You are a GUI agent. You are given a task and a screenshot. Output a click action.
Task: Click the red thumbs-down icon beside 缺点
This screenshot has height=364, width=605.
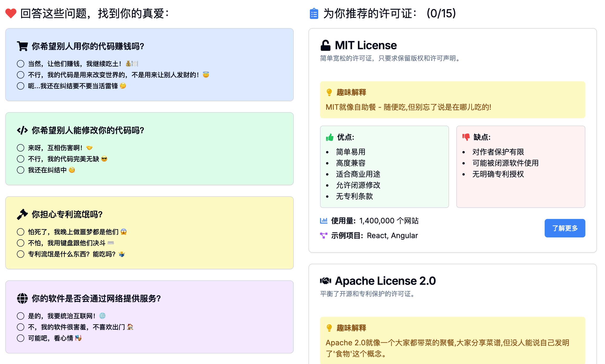[x=466, y=137]
